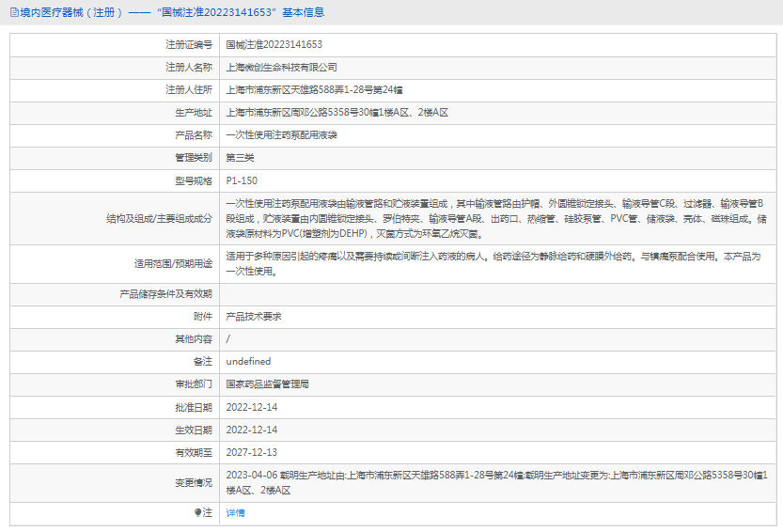Click the change record text dated 2023-04-06
The height and width of the screenshot is (532, 783).
(x=497, y=482)
